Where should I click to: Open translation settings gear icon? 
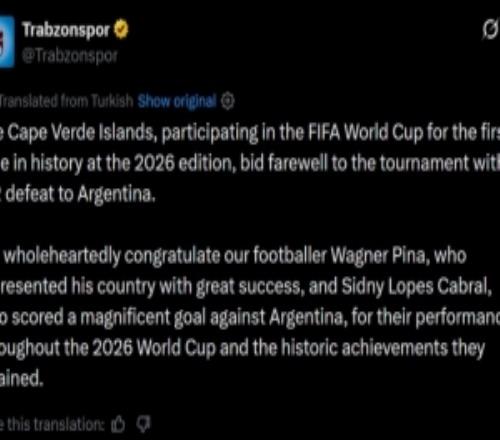point(228,101)
